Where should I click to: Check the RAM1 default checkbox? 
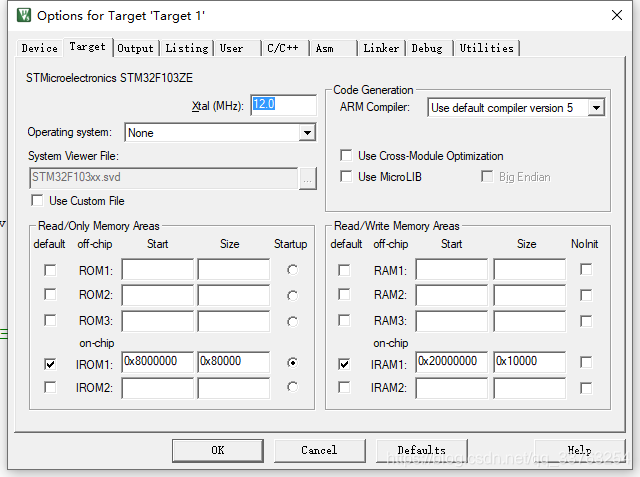pyautogui.click(x=344, y=270)
